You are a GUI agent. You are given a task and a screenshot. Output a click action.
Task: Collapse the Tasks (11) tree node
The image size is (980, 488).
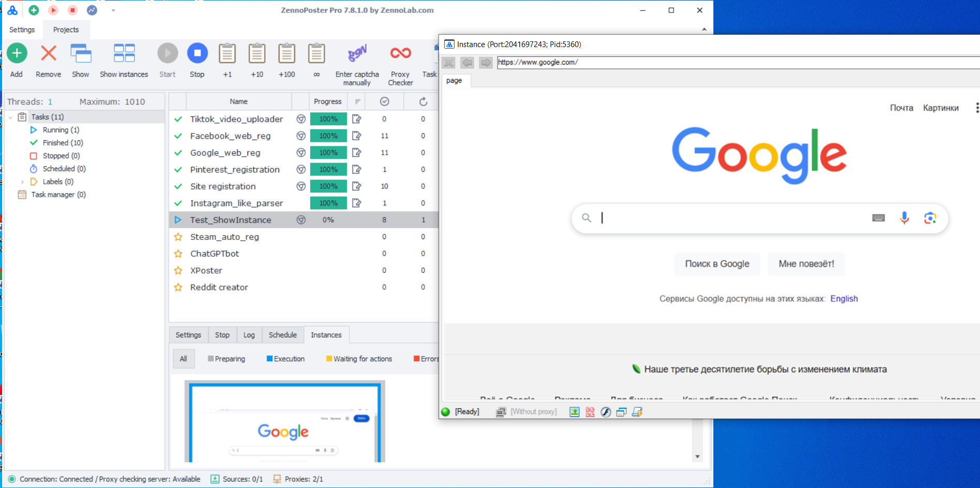click(x=10, y=117)
